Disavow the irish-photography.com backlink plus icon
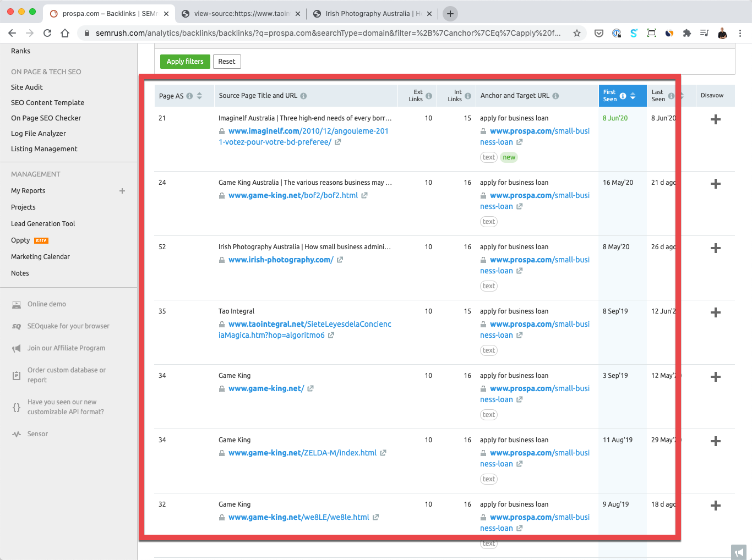752x560 pixels. pyautogui.click(x=716, y=248)
